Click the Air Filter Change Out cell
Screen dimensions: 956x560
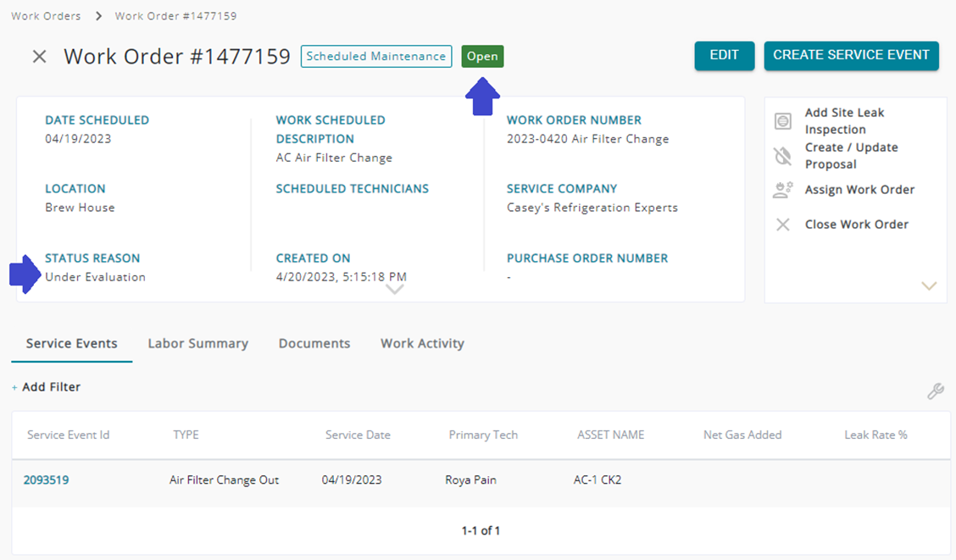coord(225,480)
